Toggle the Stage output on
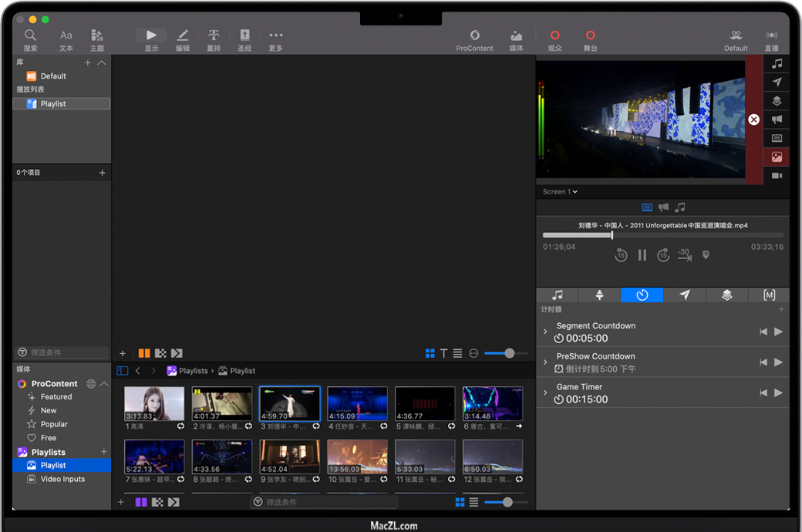Screen dimensions: 802x532 (x=590, y=35)
